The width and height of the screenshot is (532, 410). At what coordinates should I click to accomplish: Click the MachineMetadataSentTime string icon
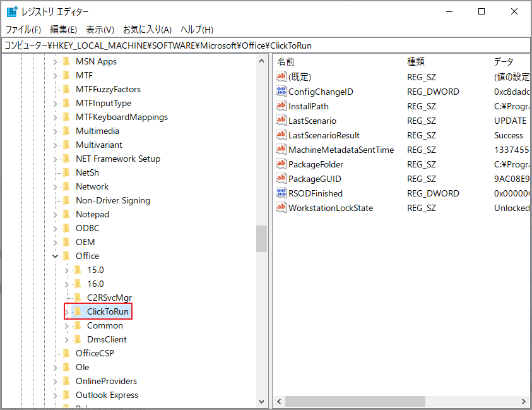[281, 150]
